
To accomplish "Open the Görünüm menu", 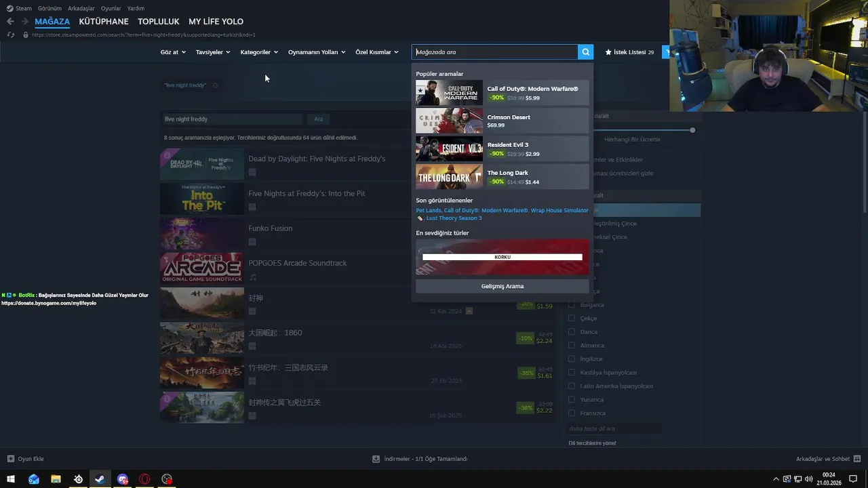I will pos(50,8).
